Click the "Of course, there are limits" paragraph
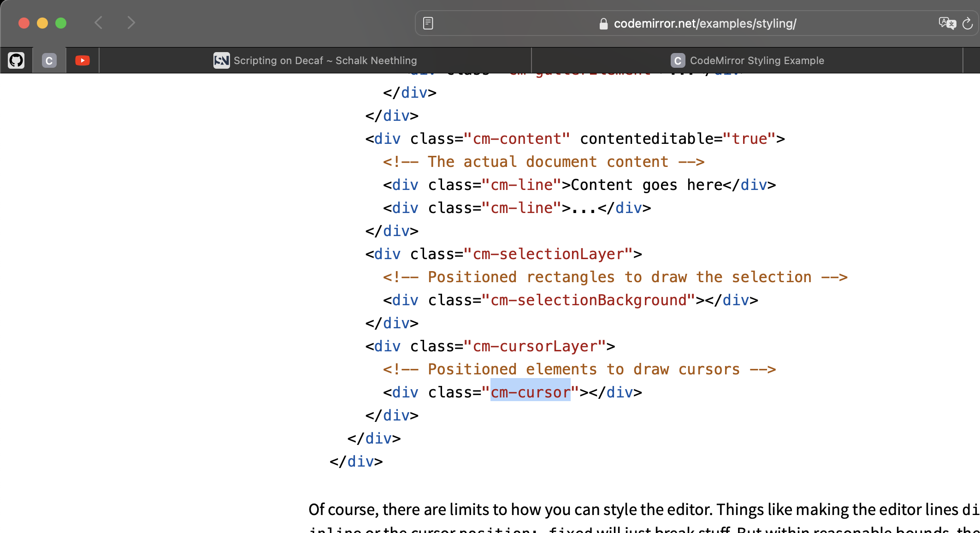This screenshot has width=980, height=533. (644, 519)
